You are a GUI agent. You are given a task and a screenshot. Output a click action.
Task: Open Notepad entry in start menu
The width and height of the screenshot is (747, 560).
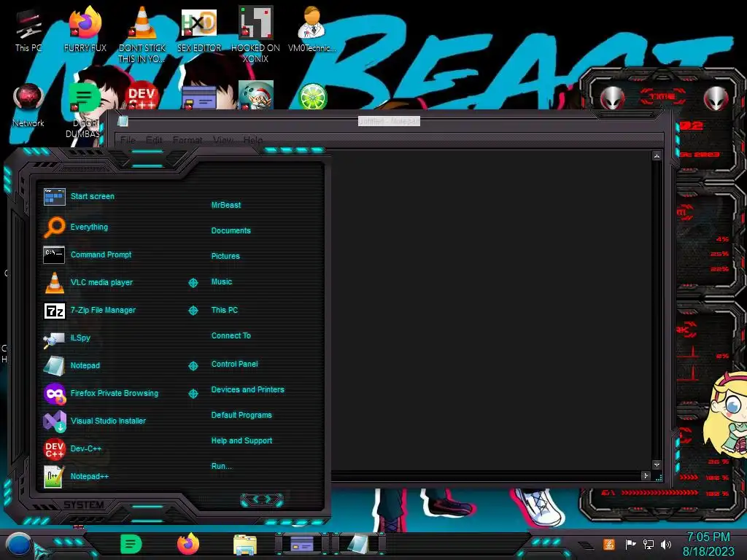[72, 365]
